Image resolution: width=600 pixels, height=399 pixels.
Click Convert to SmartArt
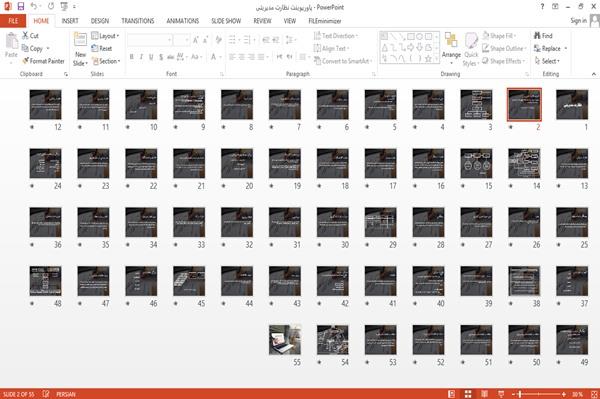click(343, 61)
